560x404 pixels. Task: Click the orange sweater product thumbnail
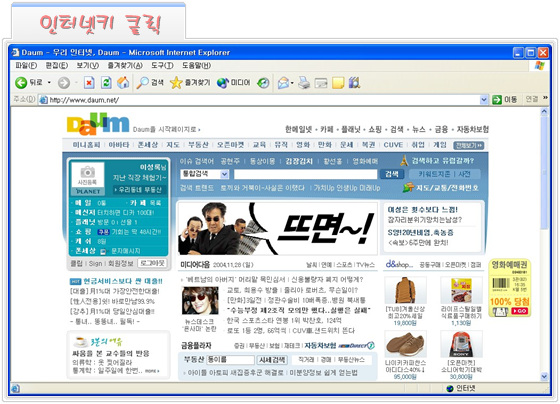pyautogui.click(x=405, y=290)
